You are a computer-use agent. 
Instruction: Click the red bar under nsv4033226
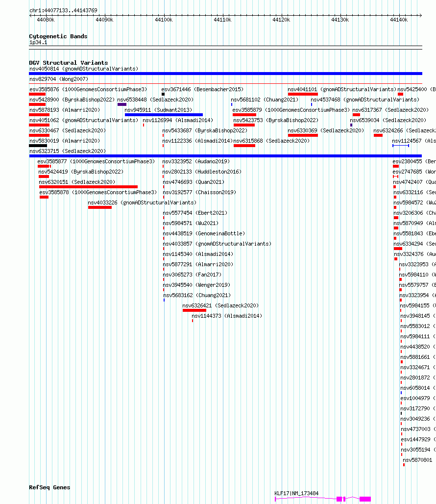(100, 207)
